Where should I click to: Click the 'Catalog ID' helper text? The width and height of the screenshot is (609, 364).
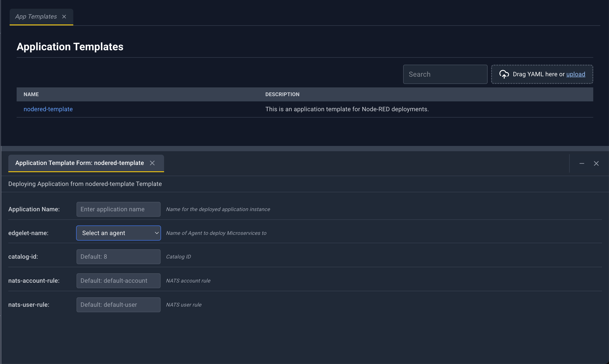(178, 257)
